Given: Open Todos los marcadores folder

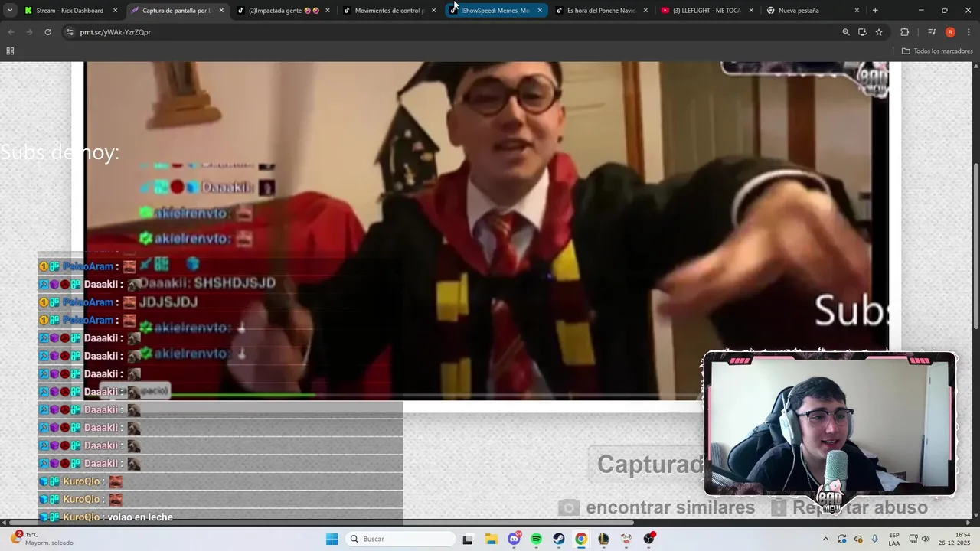Looking at the screenshot, I should (937, 51).
